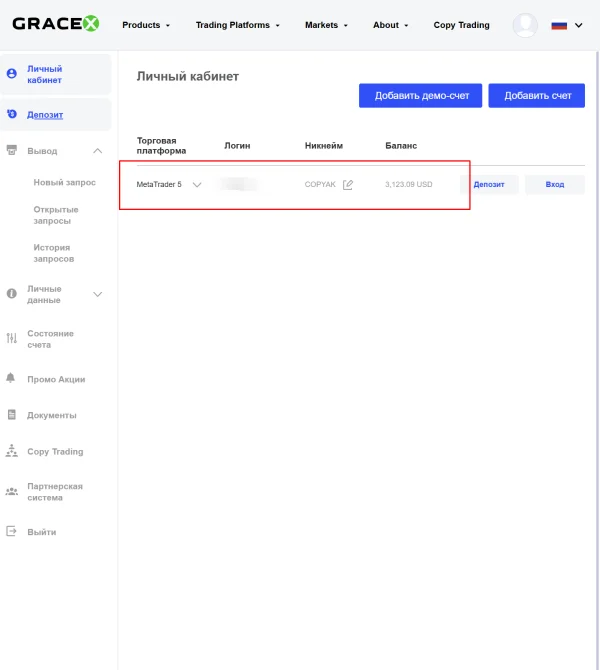
Task: Open Новый запрос under Вывод
Action: point(65,182)
